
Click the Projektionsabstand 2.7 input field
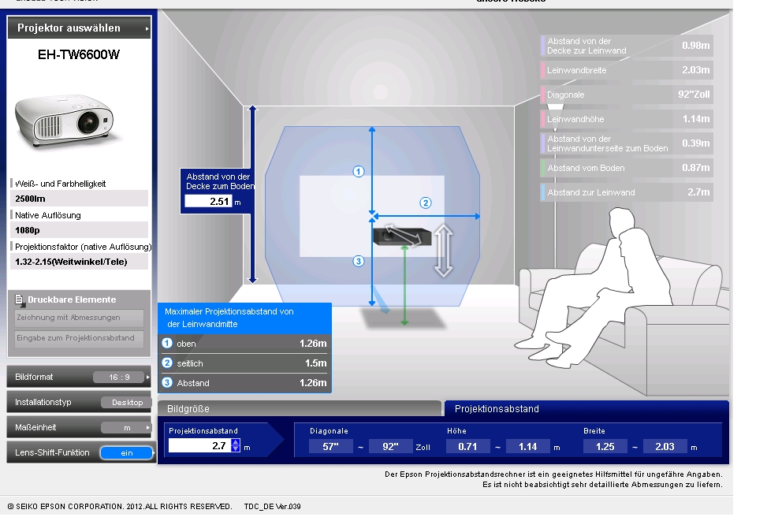199,445
